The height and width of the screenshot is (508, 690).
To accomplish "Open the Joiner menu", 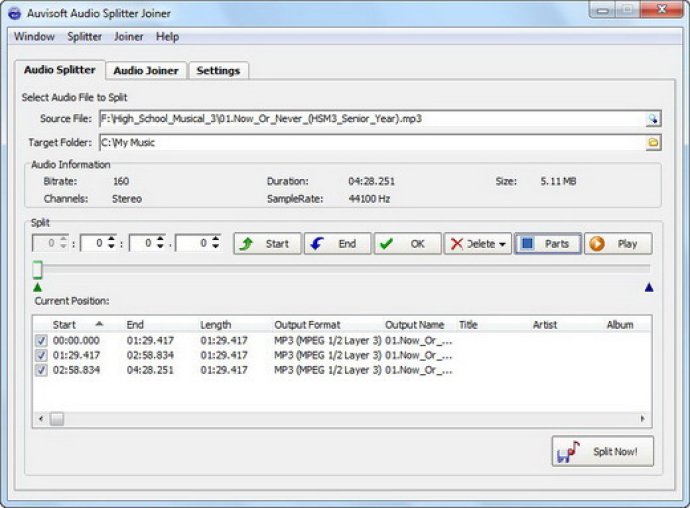I will (128, 37).
